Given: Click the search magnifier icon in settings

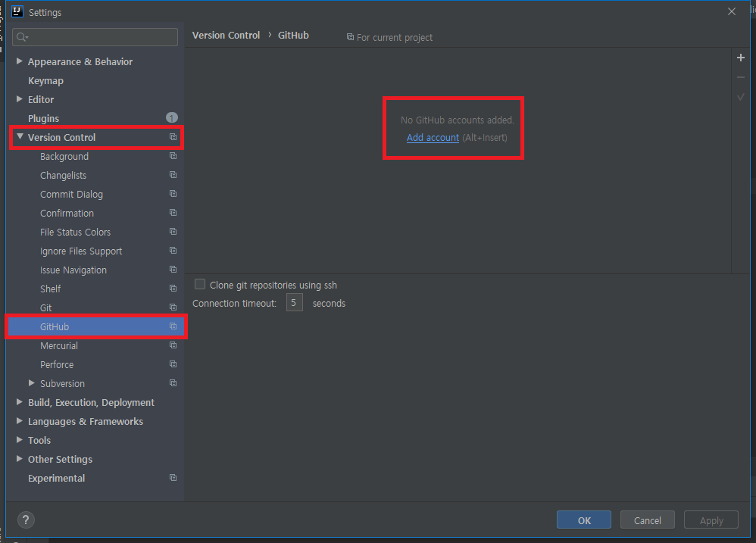Looking at the screenshot, I should pyautogui.click(x=22, y=37).
